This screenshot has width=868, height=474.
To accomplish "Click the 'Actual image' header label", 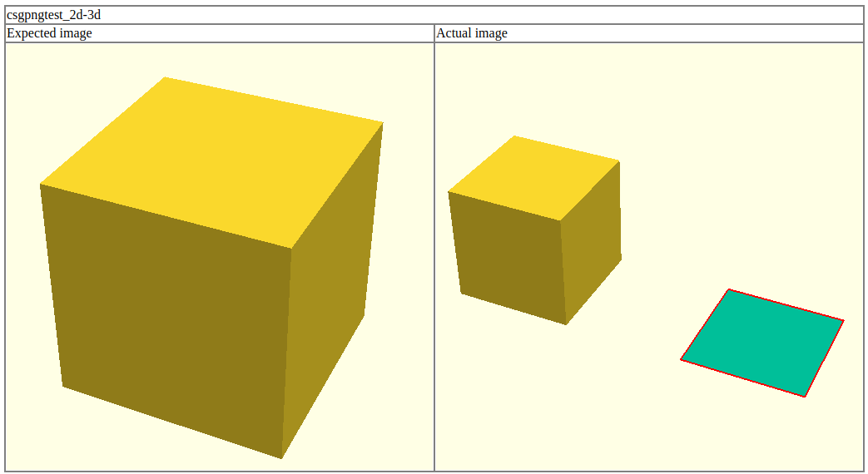I will (x=472, y=33).
